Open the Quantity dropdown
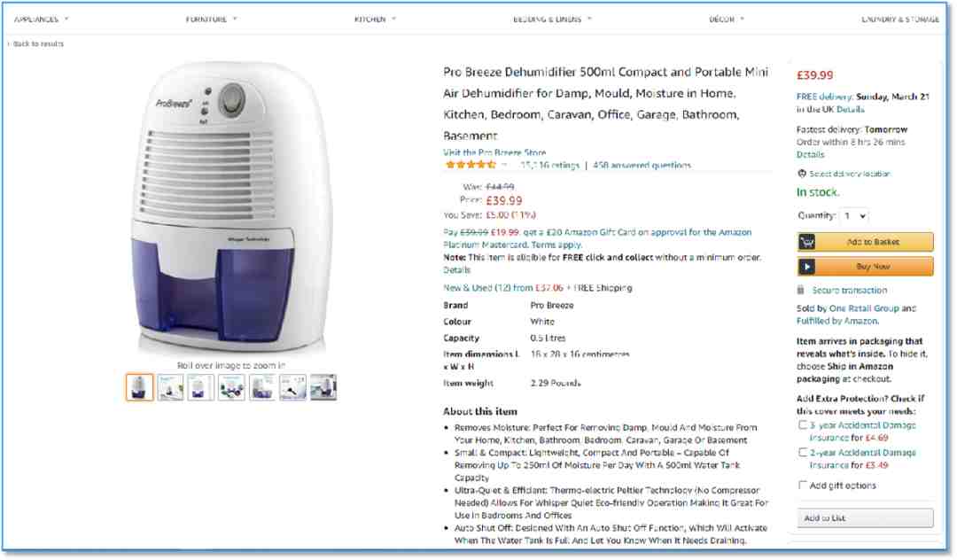 pos(854,216)
